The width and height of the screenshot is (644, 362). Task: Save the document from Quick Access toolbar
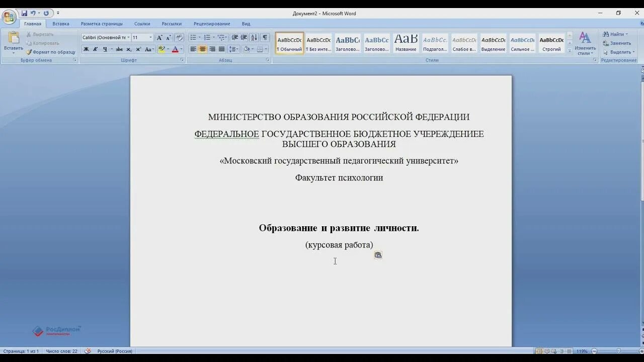click(24, 13)
